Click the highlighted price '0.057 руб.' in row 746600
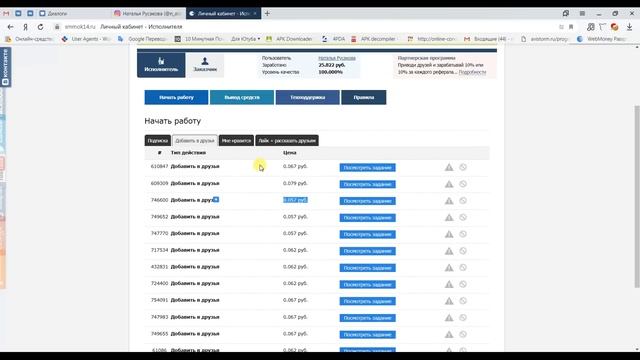The height and width of the screenshot is (360, 640). pos(296,200)
